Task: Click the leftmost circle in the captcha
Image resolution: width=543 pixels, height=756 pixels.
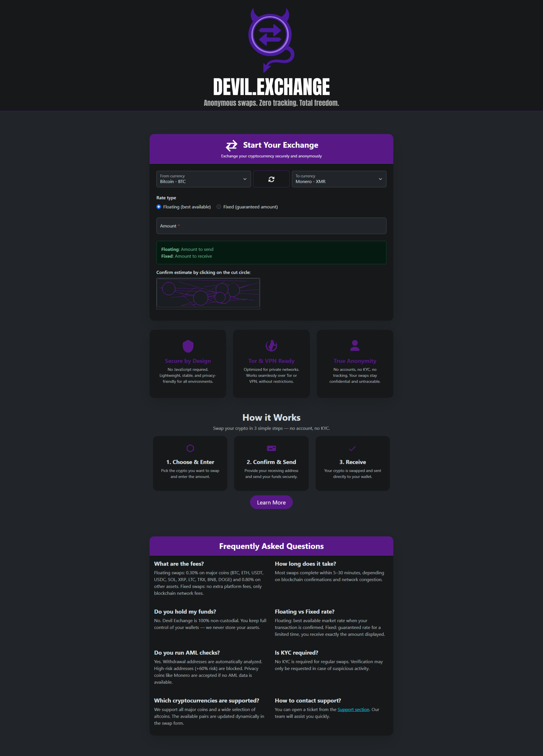Action: tap(169, 289)
